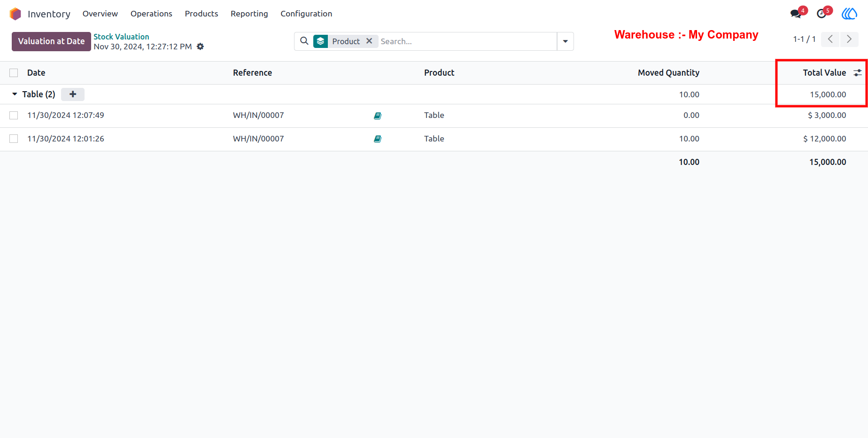The height and width of the screenshot is (438, 868).
Task: Open the Configuration menu
Action: tap(306, 14)
